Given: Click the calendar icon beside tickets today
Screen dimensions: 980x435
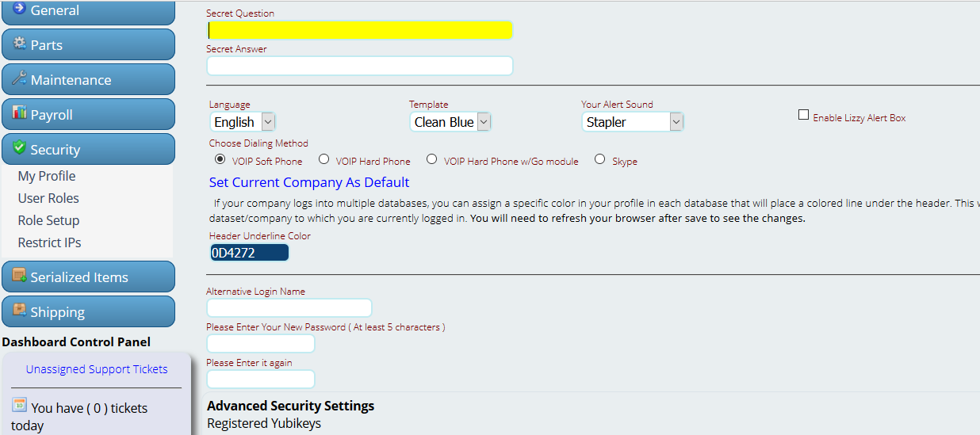Looking at the screenshot, I should [19, 405].
